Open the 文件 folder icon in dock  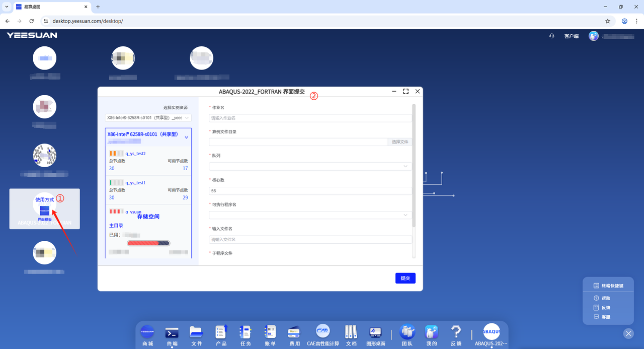196,332
